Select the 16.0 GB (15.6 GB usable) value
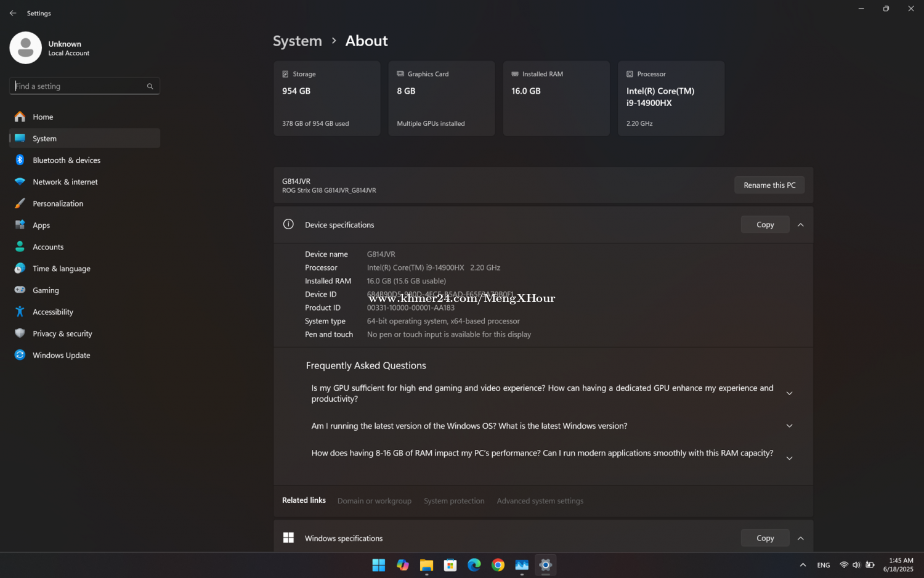924x578 pixels. 407,281
